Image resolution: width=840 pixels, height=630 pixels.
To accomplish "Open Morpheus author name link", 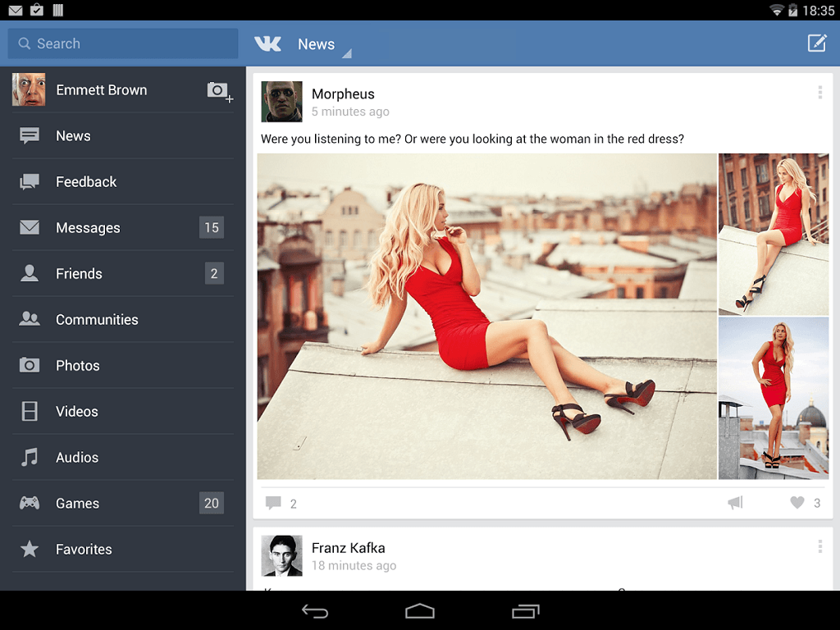I will (343, 94).
